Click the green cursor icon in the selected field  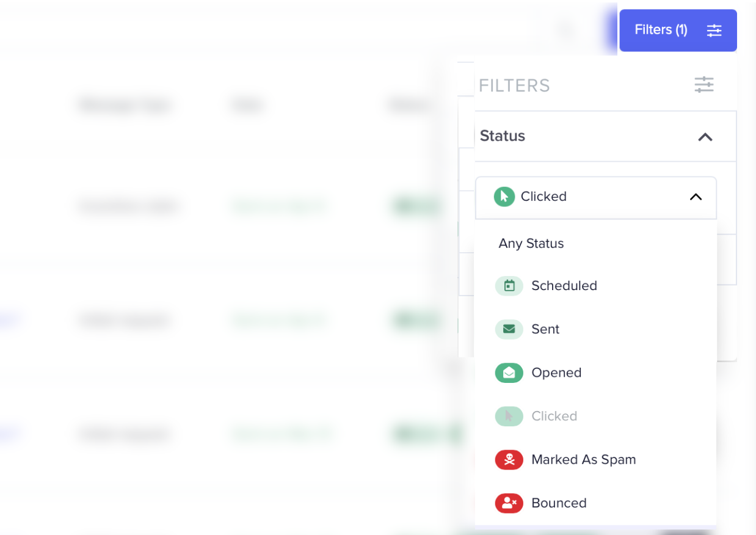pyautogui.click(x=504, y=197)
